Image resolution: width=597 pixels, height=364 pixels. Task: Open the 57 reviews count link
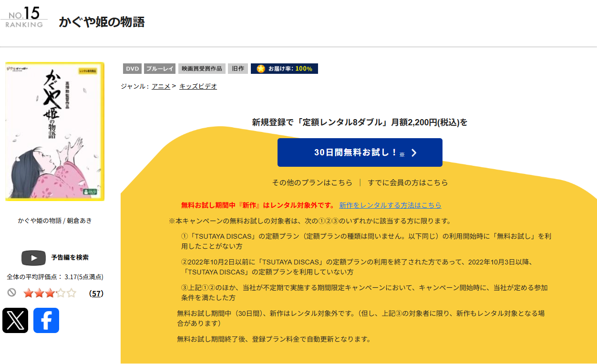tap(96, 293)
